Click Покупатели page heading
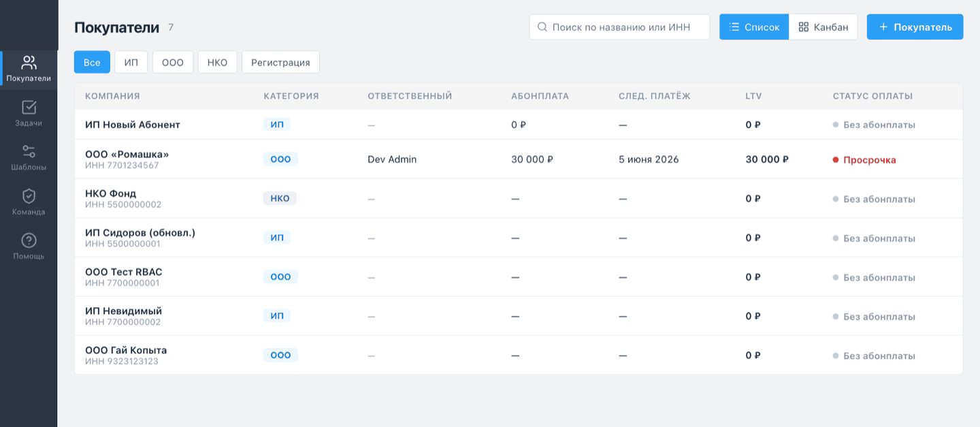Viewport: 980px width, 427px height. pyautogui.click(x=116, y=27)
